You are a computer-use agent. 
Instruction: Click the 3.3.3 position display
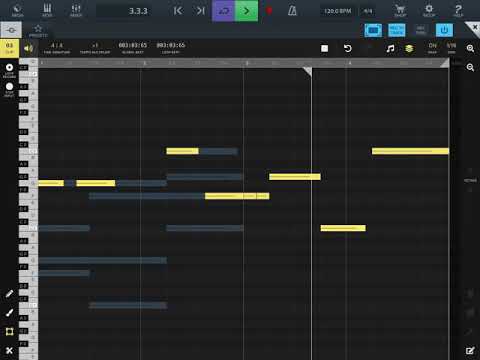138,11
